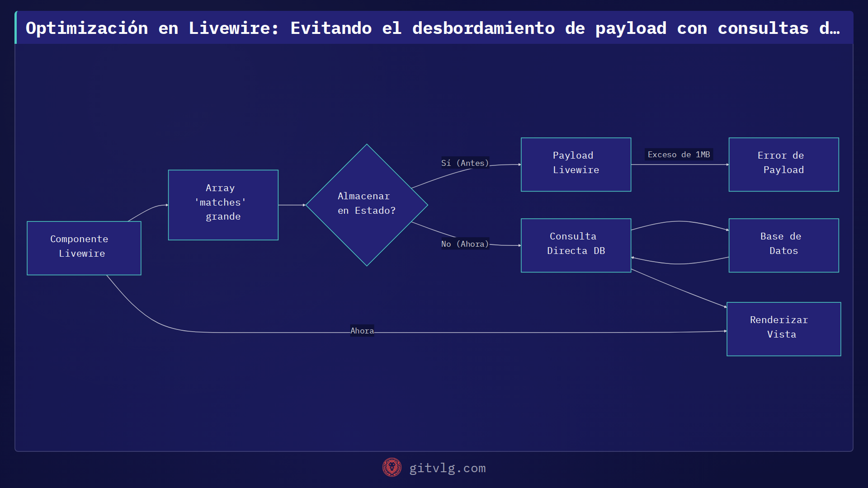Click the 'Exceso de 1MB' edge label
Image resolution: width=868 pixels, height=488 pixels.
click(679, 155)
